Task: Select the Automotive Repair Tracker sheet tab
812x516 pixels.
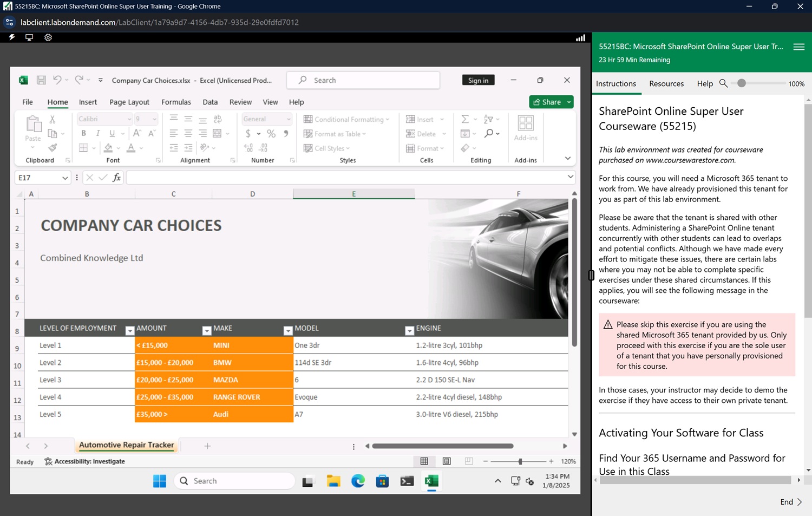Action: (x=127, y=445)
